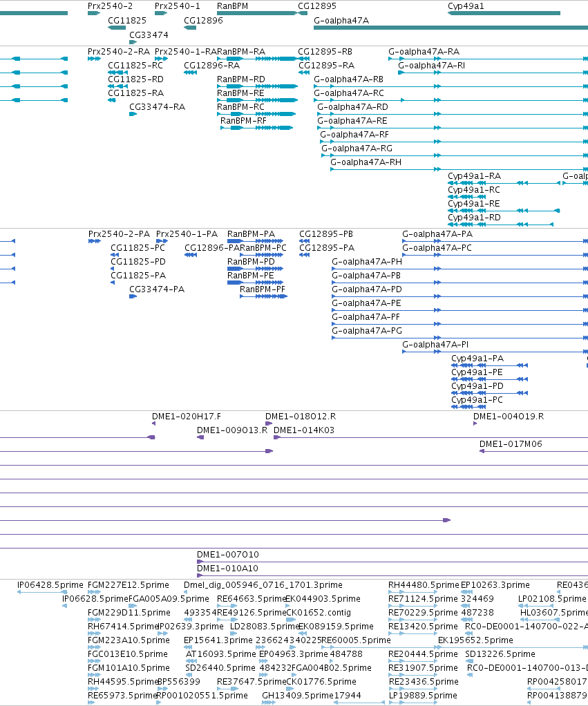Click protein CG11825-PC

click(137, 249)
